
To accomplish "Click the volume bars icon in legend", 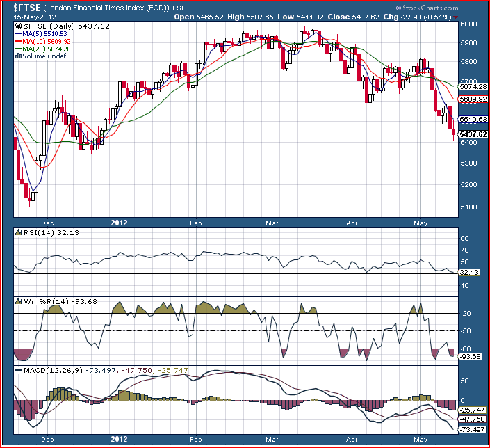I will pyautogui.click(x=18, y=56).
